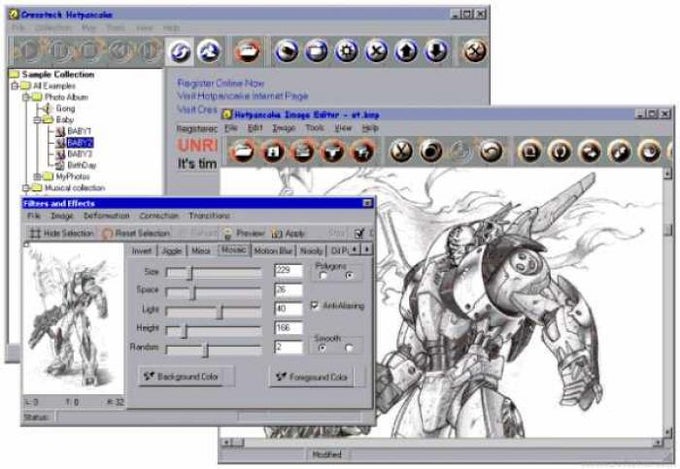680x469 pixels.
Task: Click the double-arrow flip icon in Image Editor
Action: point(589,152)
